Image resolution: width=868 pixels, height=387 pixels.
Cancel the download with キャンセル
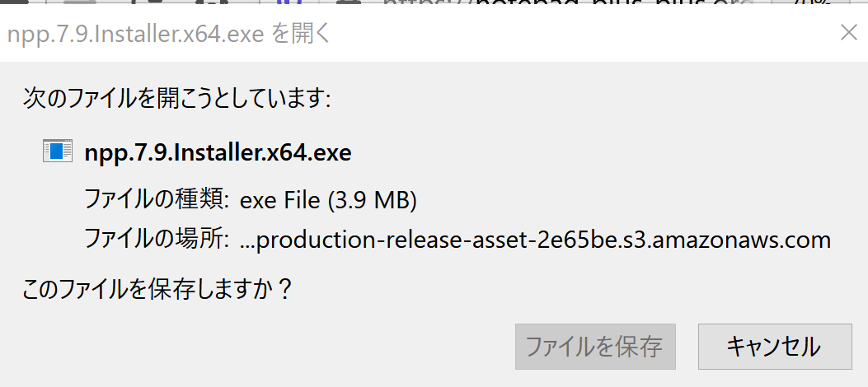click(775, 347)
